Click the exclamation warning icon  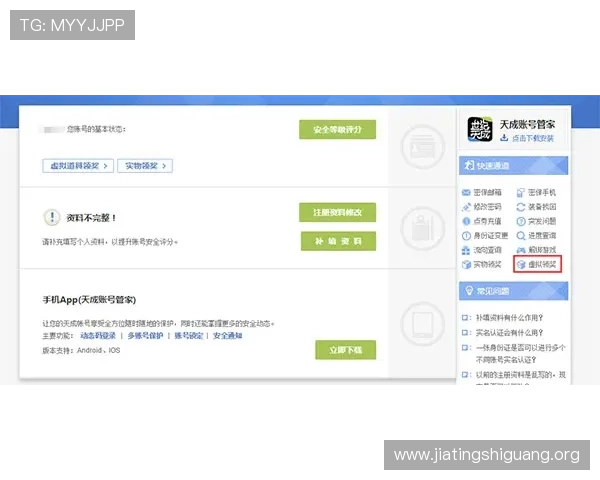point(52,217)
